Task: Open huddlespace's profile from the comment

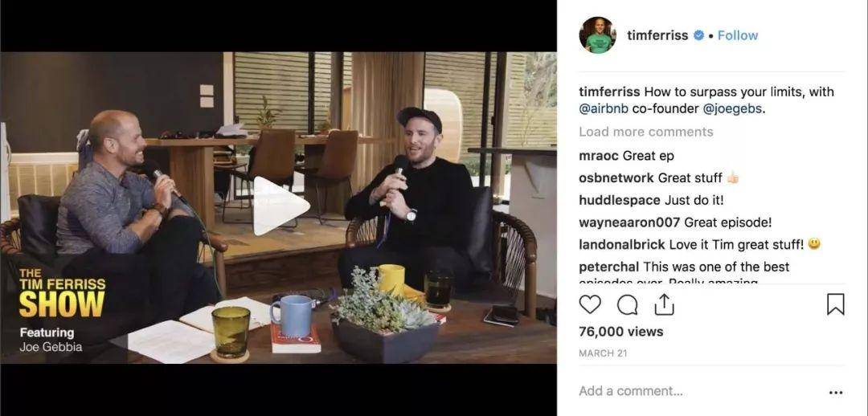Action: 620,200
